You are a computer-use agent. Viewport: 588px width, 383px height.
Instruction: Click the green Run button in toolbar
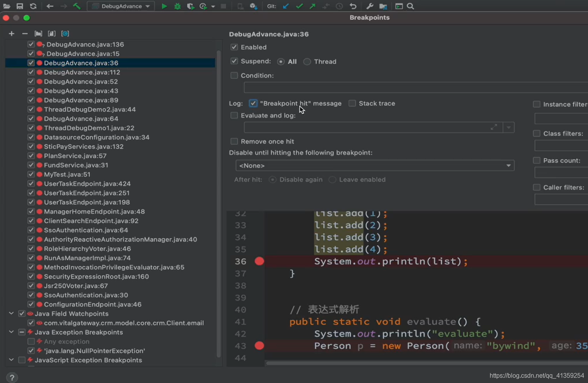[164, 6]
